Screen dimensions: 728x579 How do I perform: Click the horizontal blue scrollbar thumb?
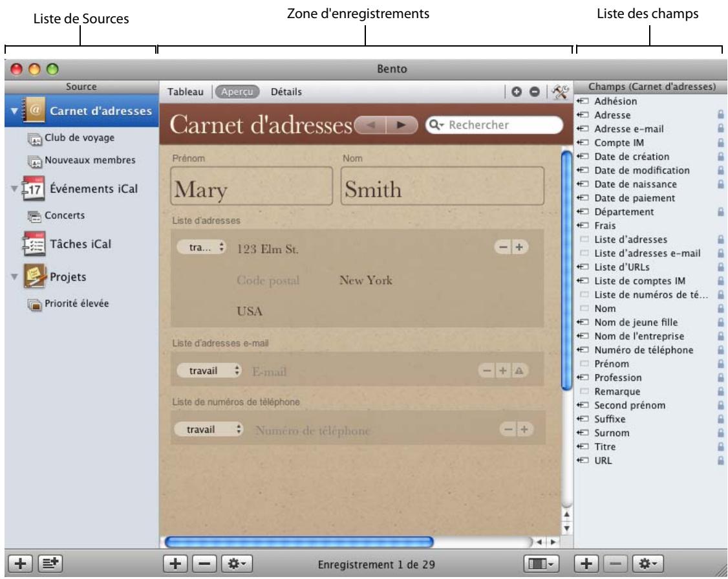click(x=299, y=542)
